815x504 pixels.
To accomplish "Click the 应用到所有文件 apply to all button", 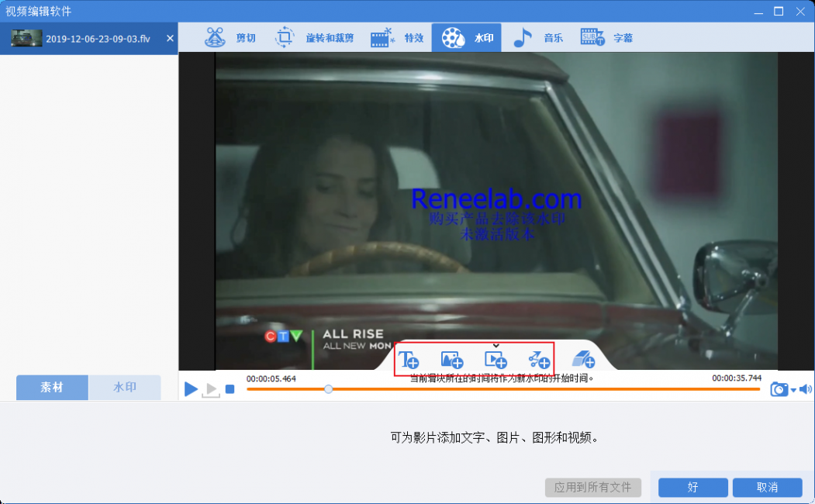I will point(592,488).
